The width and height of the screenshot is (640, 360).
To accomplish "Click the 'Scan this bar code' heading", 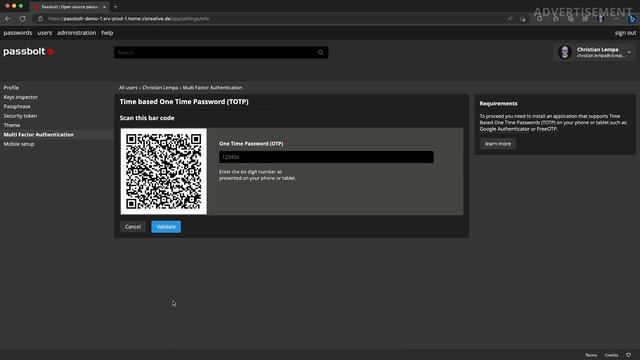I will point(147,118).
